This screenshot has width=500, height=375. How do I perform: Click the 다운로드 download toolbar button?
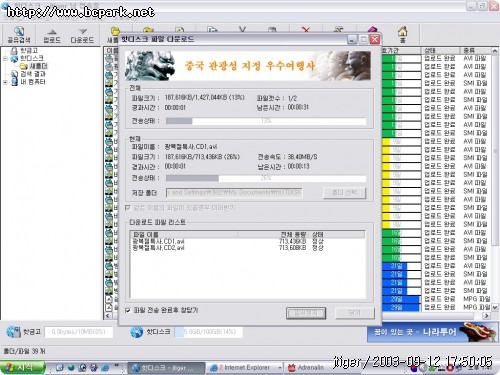point(82,36)
